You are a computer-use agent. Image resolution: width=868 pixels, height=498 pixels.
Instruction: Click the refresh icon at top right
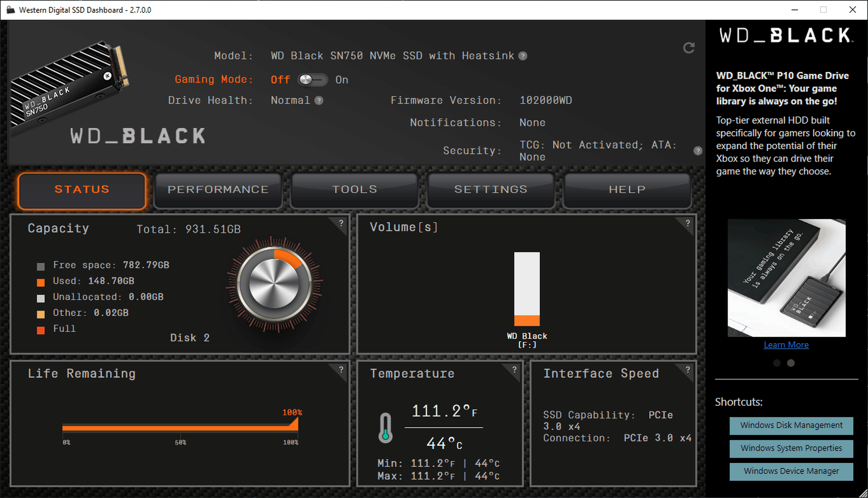coord(689,48)
